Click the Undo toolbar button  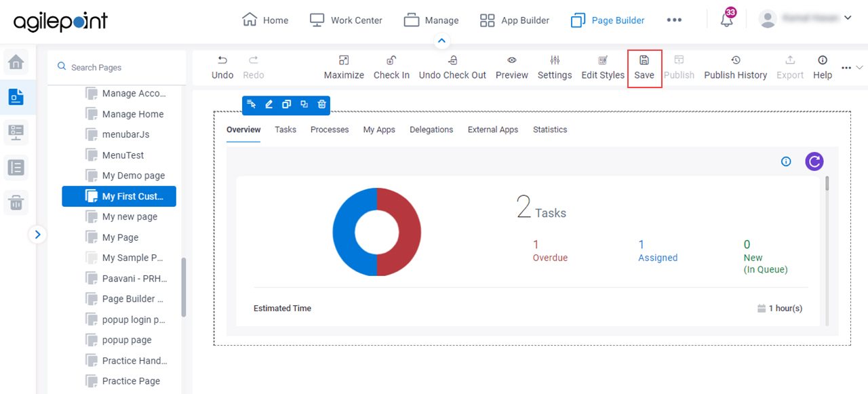pyautogui.click(x=222, y=67)
